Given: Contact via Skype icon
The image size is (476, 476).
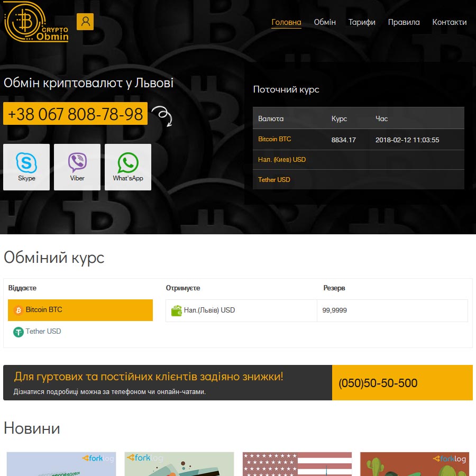Looking at the screenshot, I should (26, 167).
